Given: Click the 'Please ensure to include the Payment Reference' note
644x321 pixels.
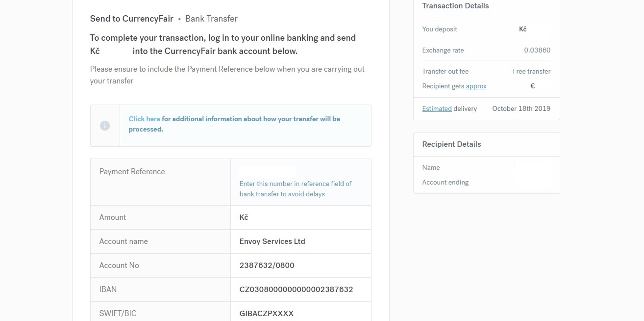Looking at the screenshot, I should (x=227, y=75).
